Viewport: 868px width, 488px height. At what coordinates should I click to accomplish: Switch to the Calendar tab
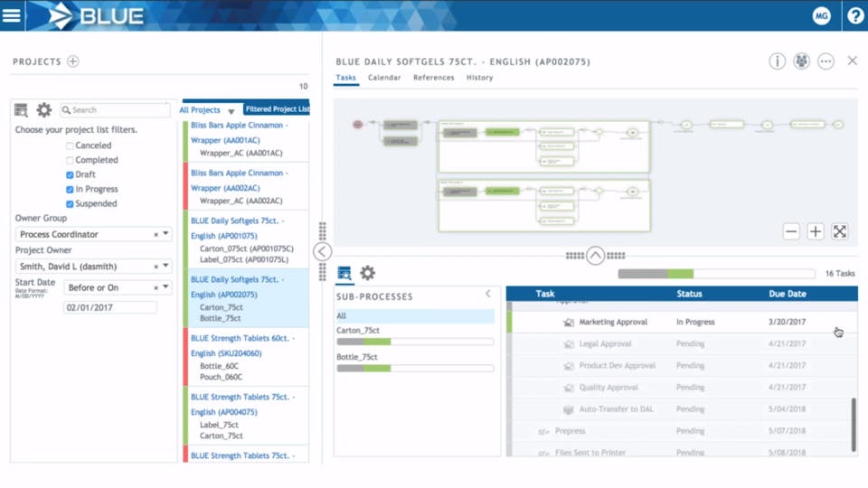pyautogui.click(x=384, y=78)
